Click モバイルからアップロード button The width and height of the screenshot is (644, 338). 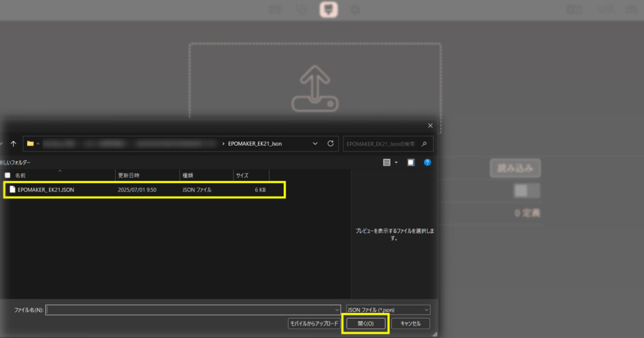[314, 323]
